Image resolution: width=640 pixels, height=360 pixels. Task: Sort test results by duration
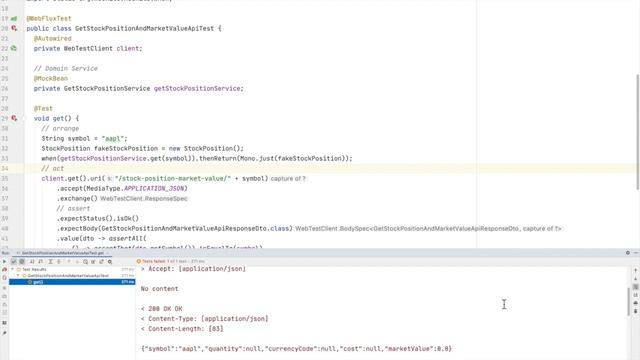(x=41, y=262)
